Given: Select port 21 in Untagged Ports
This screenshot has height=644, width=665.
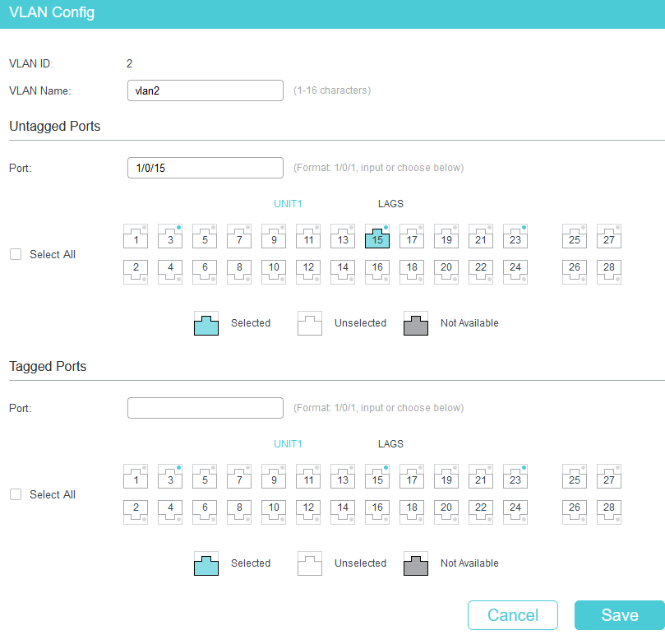Looking at the screenshot, I should click(x=481, y=236).
